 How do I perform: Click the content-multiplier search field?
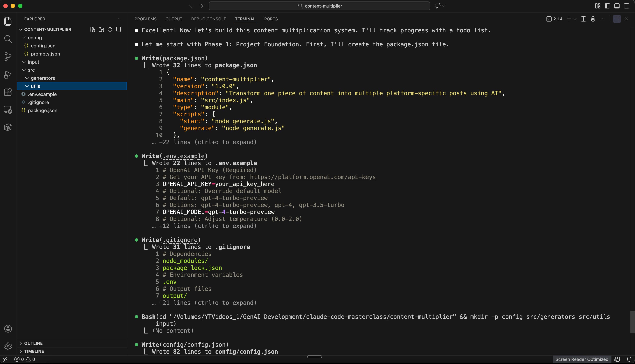pos(319,6)
